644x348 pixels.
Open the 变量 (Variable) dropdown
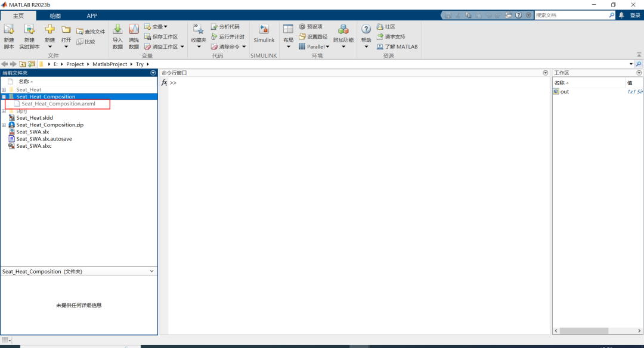pyautogui.click(x=156, y=27)
